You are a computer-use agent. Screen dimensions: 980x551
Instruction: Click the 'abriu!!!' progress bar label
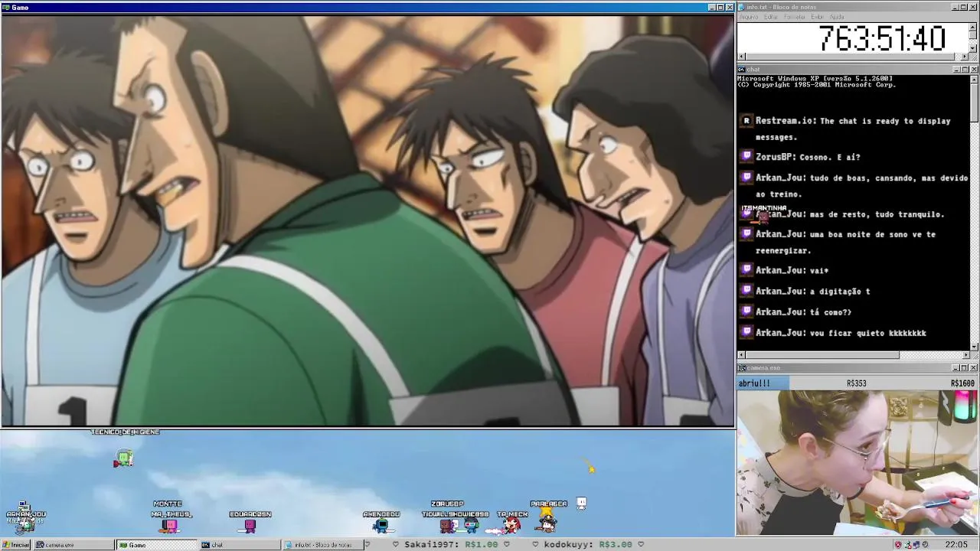754,383
